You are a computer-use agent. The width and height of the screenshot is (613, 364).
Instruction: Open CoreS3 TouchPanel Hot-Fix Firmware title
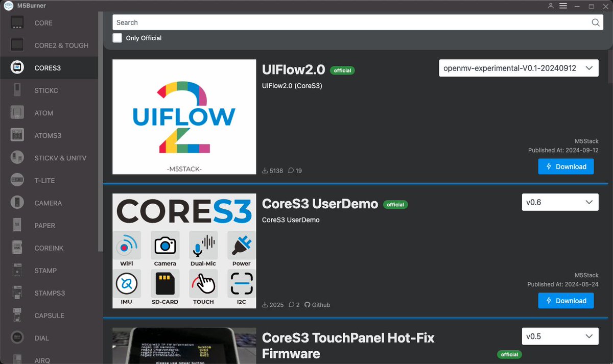point(348,346)
